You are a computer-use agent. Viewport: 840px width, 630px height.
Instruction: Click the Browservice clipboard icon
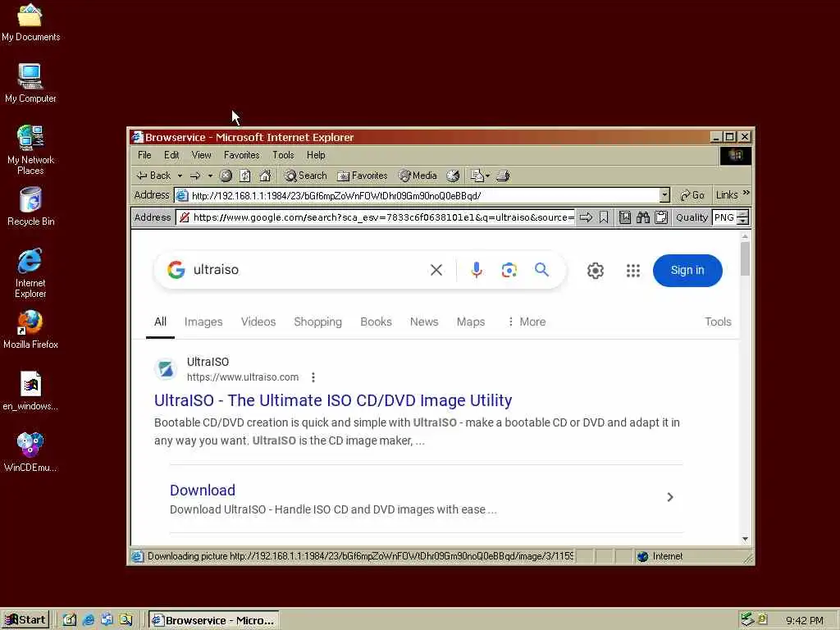coord(662,217)
